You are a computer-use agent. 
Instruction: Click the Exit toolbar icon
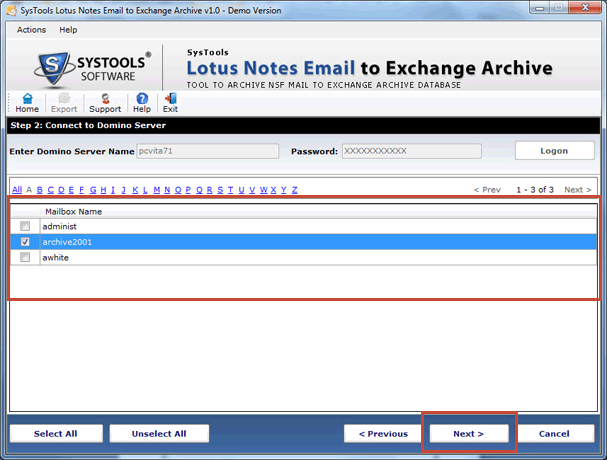pyautogui.click(x=170, y=103)
